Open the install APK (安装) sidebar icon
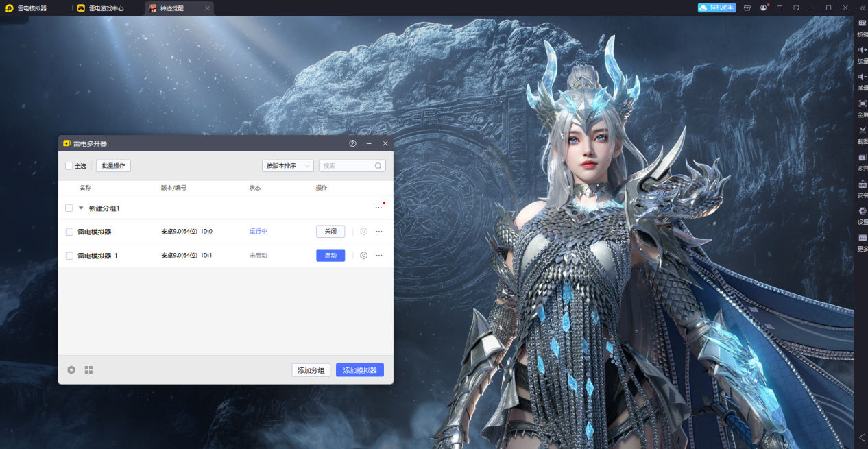This screenshot has width=868, height=449. tap(862, 184)
